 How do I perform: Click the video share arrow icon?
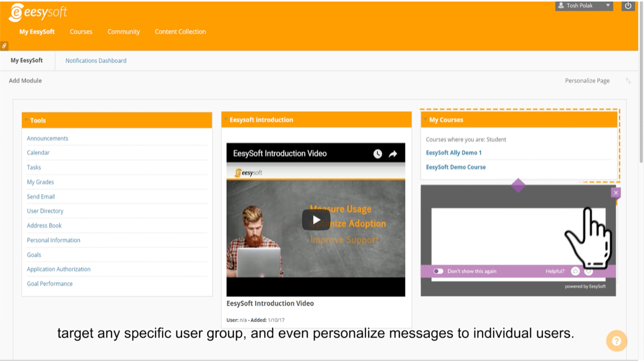pyautogui.click(x=393, y=154)
